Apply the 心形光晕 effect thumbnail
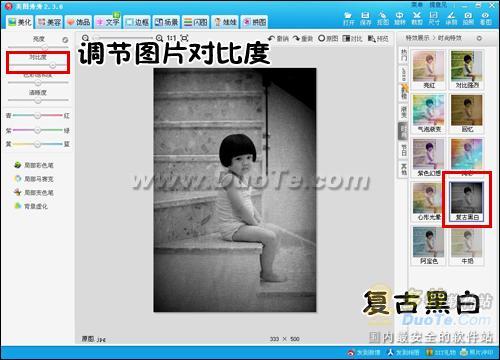 [x=428, y=201]
